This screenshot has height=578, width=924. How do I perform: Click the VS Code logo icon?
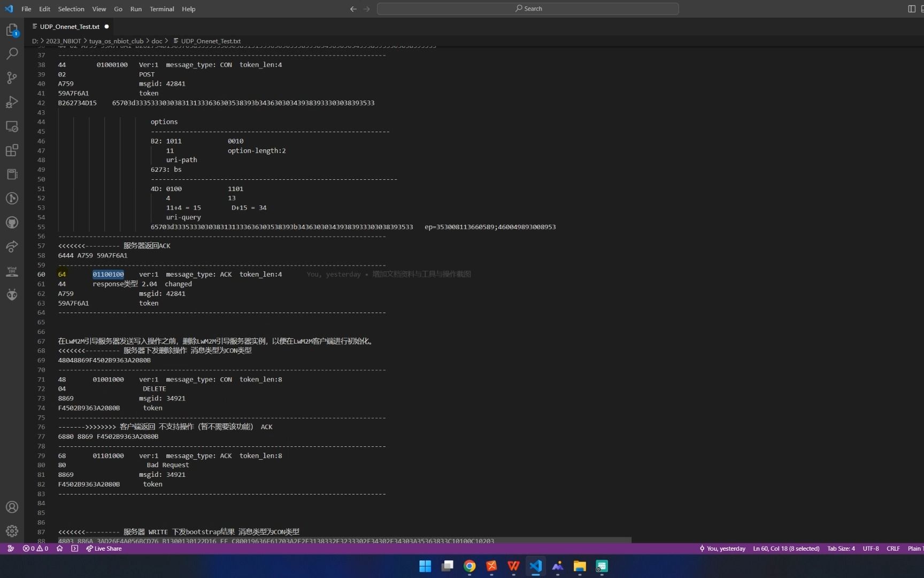click(9, 9)
